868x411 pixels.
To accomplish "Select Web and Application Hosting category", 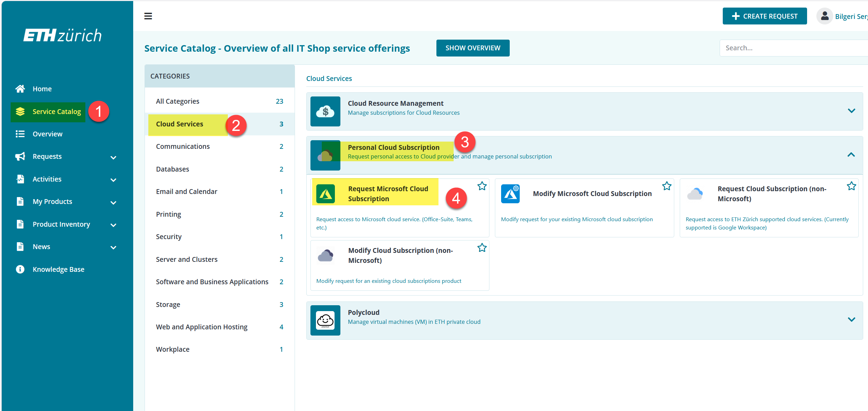I will click(x=220, y=327).
